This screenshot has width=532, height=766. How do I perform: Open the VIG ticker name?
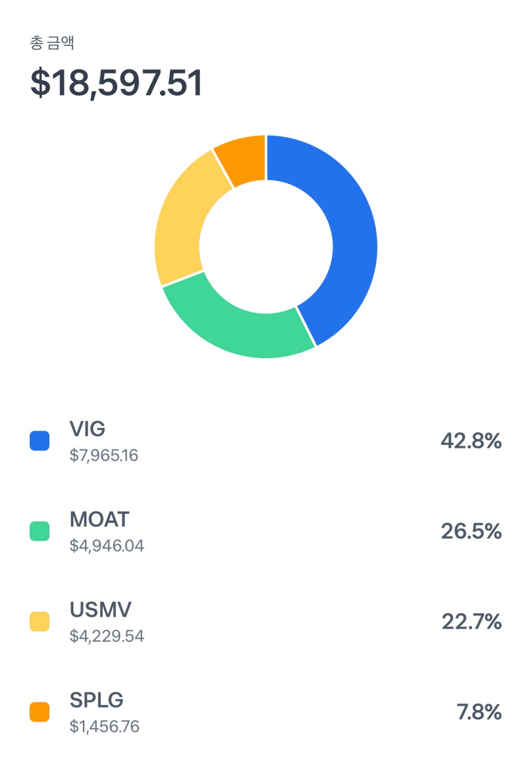click(x=88, y=429)
